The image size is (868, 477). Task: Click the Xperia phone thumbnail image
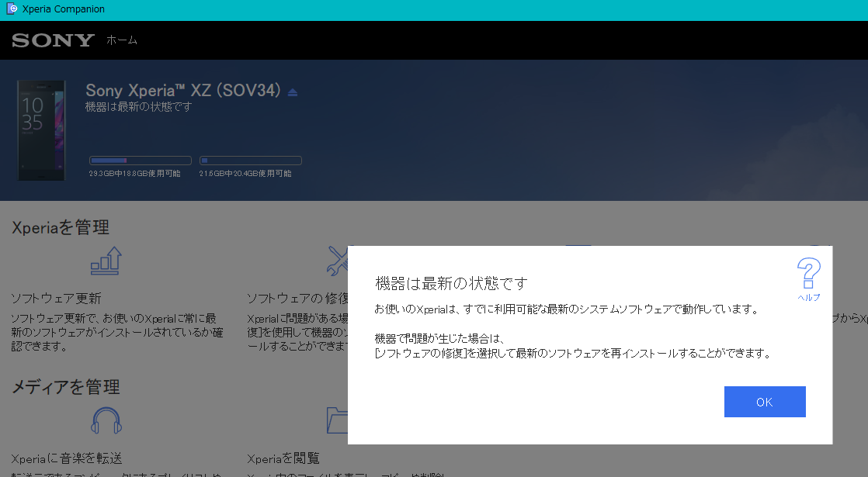[x=41, y=130]
